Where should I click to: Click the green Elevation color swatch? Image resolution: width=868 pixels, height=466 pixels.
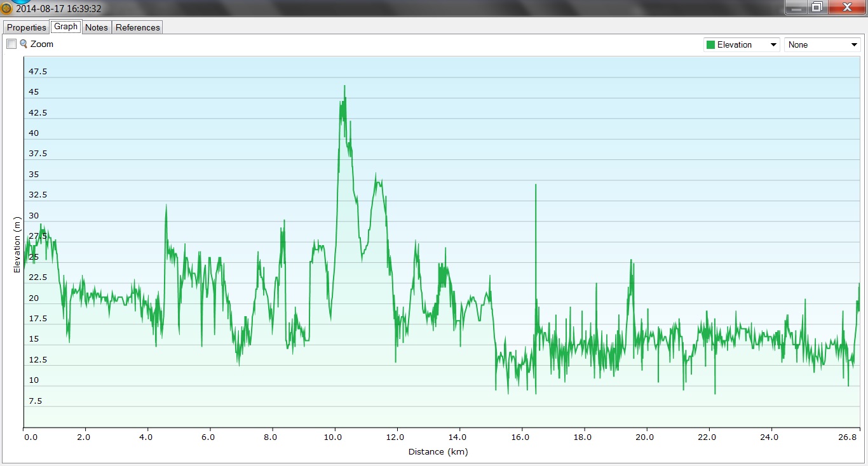click(x=710, y=45)
